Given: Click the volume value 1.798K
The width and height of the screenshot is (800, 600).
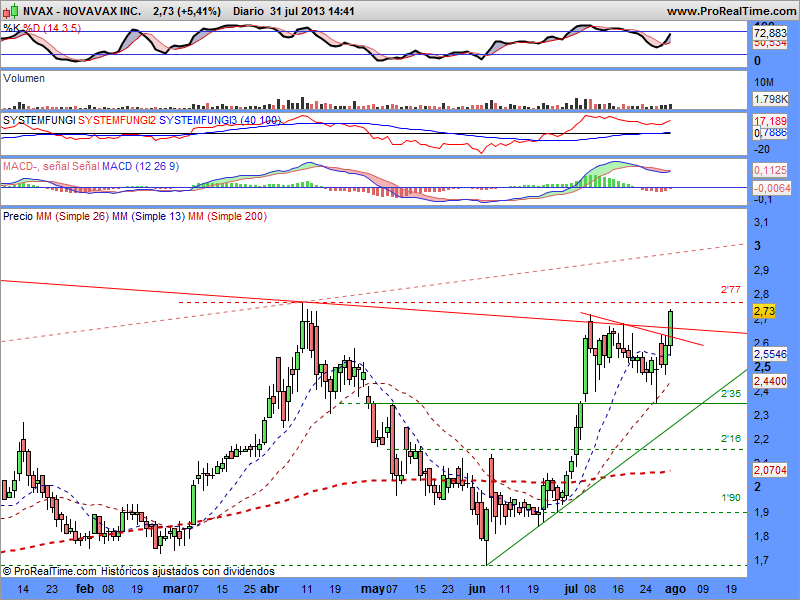Looking at the screenshot, I should point(770,99).
